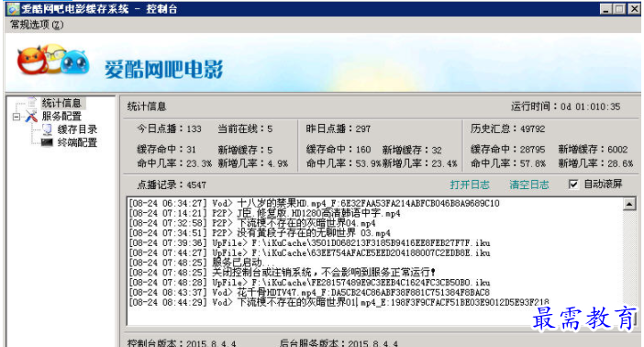Screen dimensions: 644x347
Task: Click log line 下流梗不存在的灰暗世界04.mp4
Action: coord(252,223)
